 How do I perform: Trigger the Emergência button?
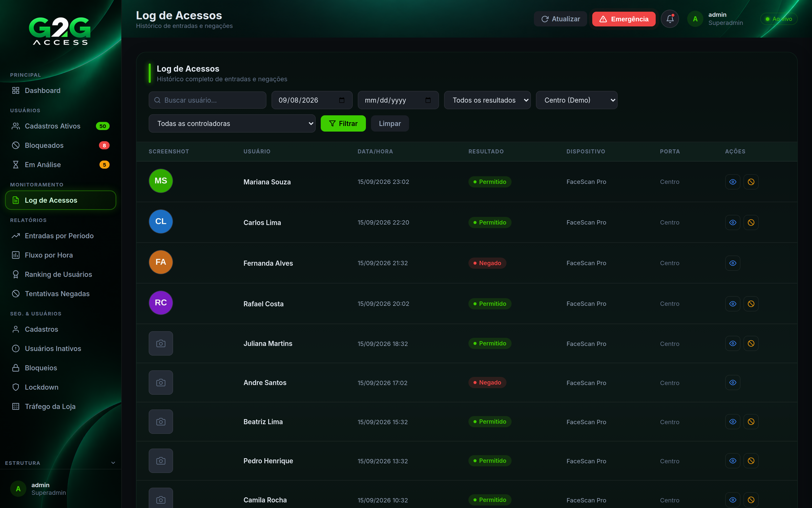tap(624, 19)
